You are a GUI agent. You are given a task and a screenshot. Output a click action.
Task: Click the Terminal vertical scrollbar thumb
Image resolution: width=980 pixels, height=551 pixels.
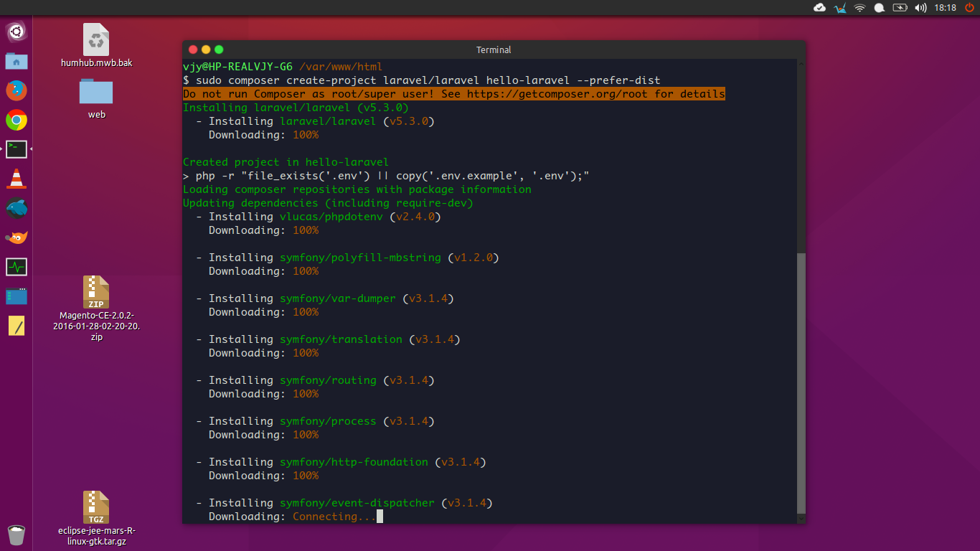pyautogui.click(x=801, y=383)
